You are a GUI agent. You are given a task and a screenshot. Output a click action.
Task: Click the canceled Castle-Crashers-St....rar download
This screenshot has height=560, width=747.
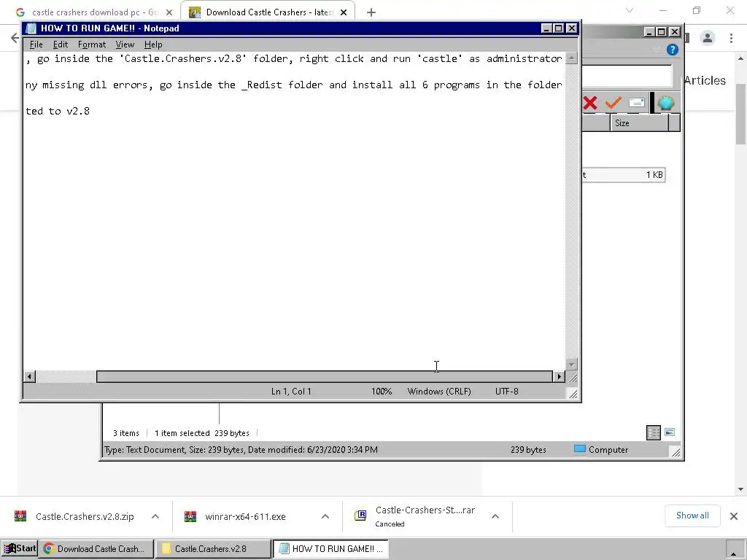coord(425,517)
